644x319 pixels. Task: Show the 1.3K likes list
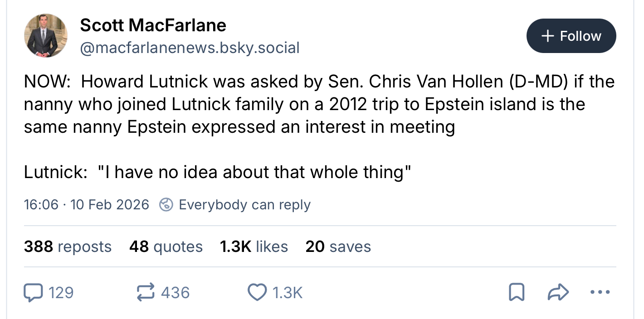point(254,246)
